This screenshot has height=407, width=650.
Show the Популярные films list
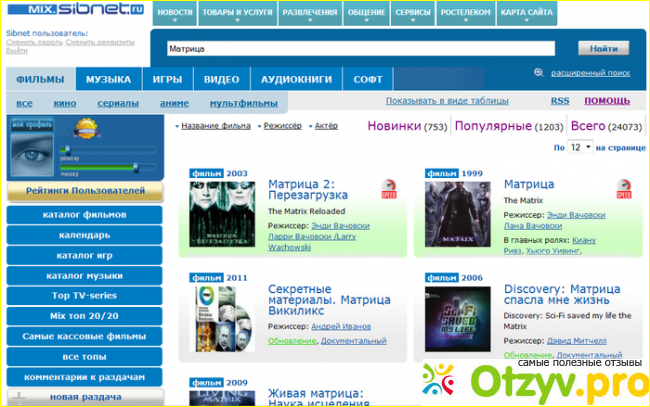click(494, 126)
